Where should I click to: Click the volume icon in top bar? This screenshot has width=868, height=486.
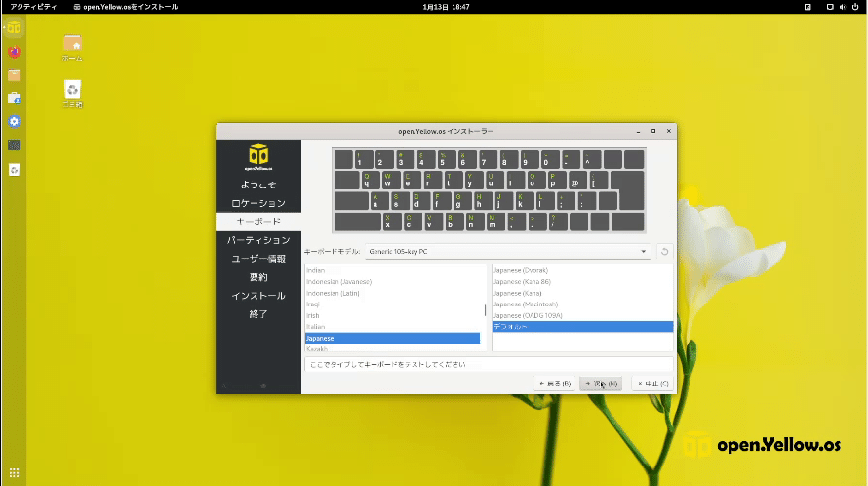(x=843, y=7)
